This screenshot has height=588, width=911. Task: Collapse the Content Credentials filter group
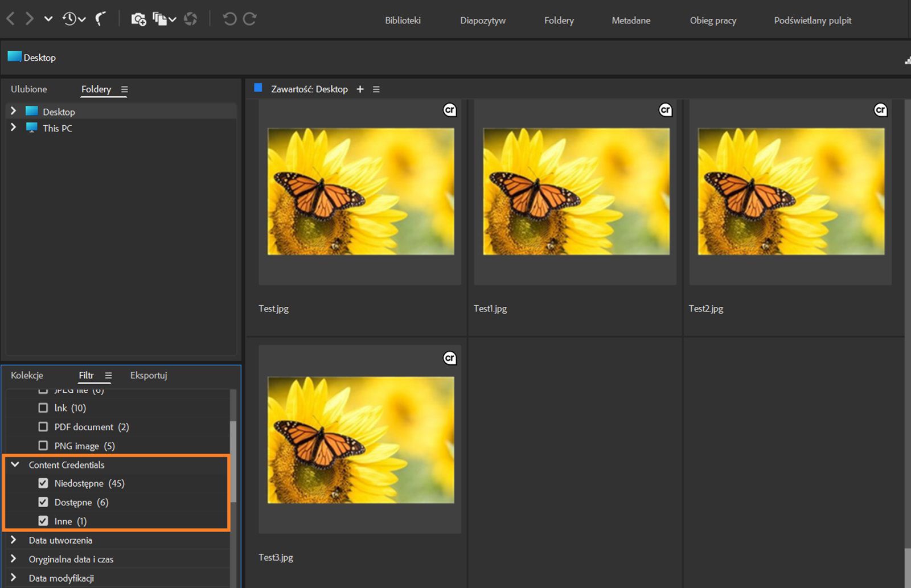point(15,464)
